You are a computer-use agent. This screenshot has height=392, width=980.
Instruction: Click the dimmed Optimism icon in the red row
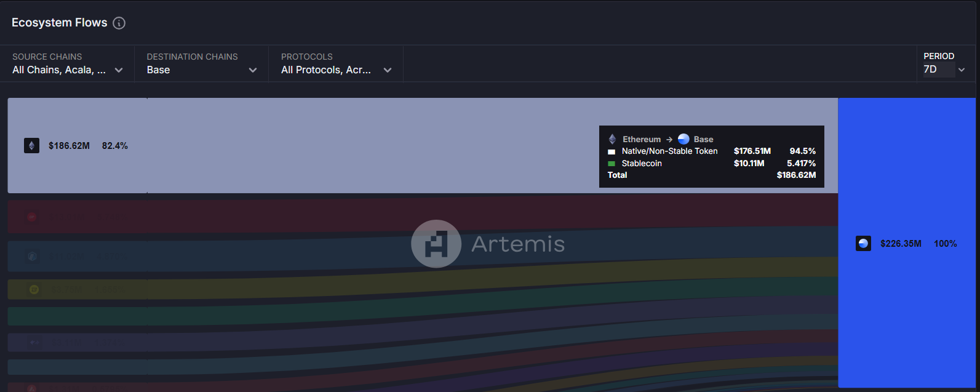tap(32, 217)
